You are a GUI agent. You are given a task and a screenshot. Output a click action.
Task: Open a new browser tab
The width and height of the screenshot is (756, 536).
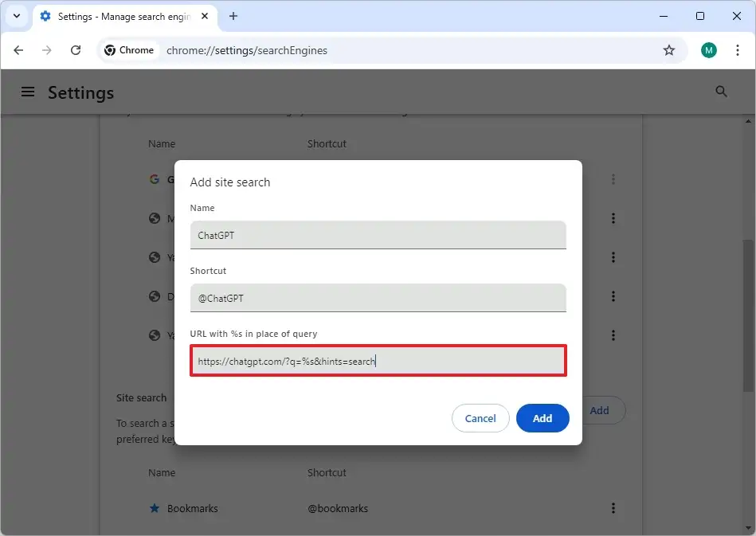click(233, 16)
